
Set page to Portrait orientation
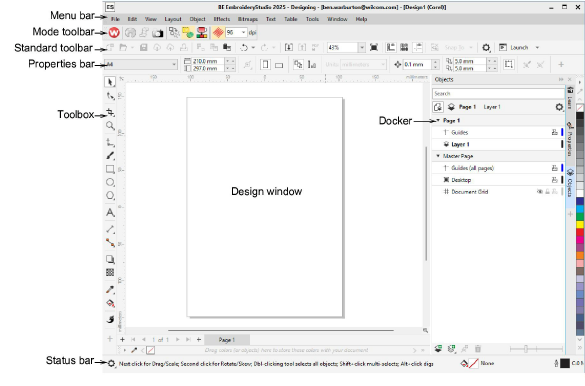(265, 65)
